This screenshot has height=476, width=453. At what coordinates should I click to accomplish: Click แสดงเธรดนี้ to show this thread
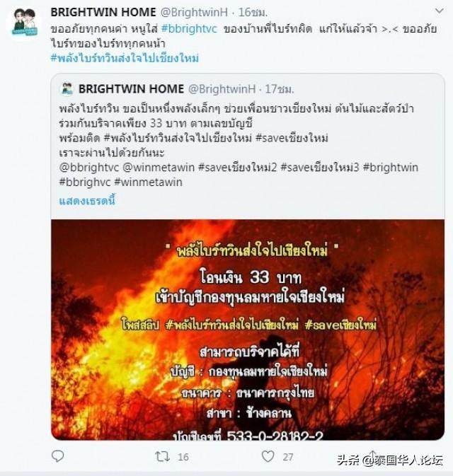point(87,201)
